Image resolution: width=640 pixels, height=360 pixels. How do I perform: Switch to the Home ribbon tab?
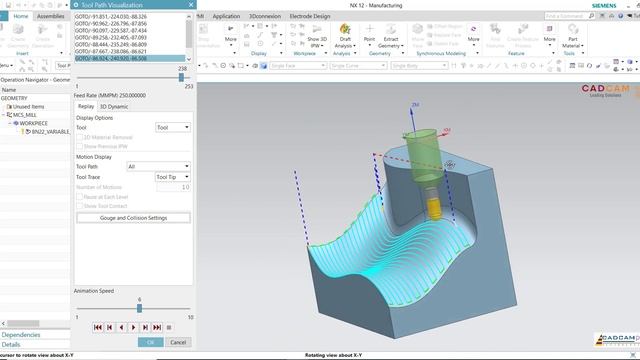pyautogui.click(x=21, y=16)
